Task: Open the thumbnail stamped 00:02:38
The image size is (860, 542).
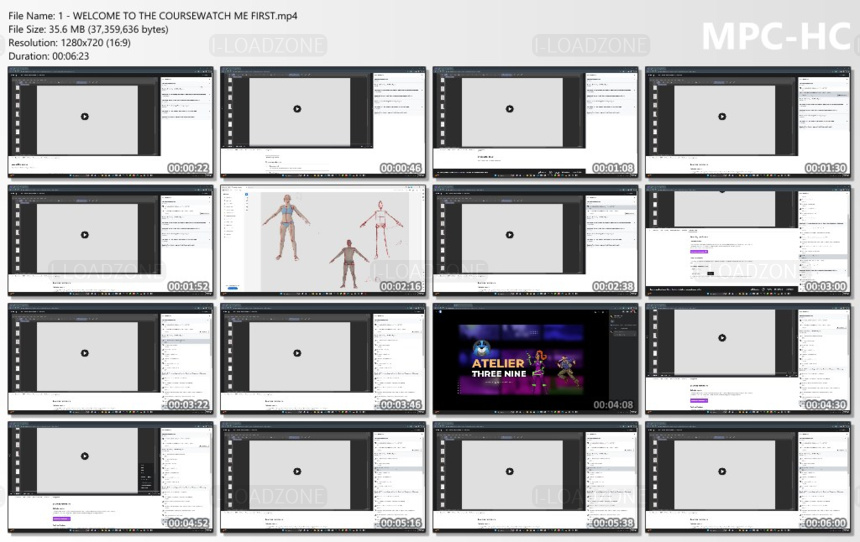Action: point(535,240)
